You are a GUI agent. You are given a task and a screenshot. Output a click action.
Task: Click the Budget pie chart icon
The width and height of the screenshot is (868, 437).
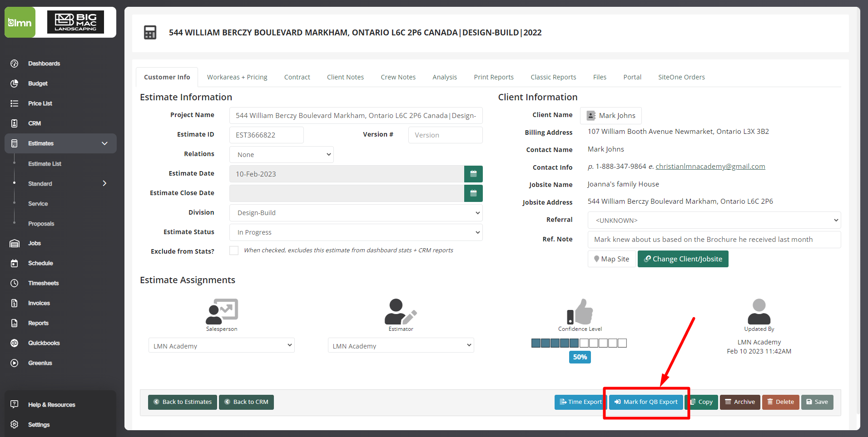coord(15,83)
